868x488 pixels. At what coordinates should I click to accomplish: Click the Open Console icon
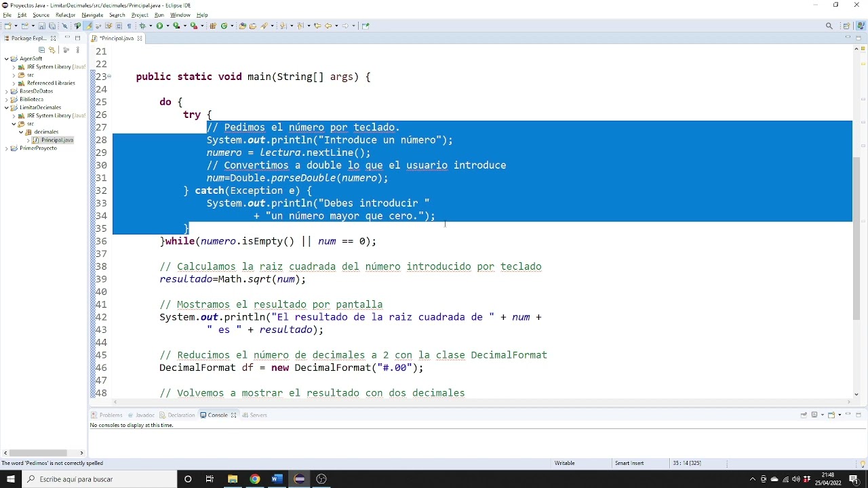point(831,415)
